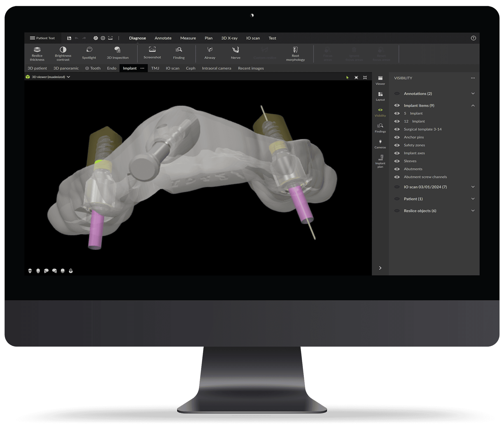Viewport: 504px width, 448px height.
Task: Click the save disk icon
Action: click(69, 38)
